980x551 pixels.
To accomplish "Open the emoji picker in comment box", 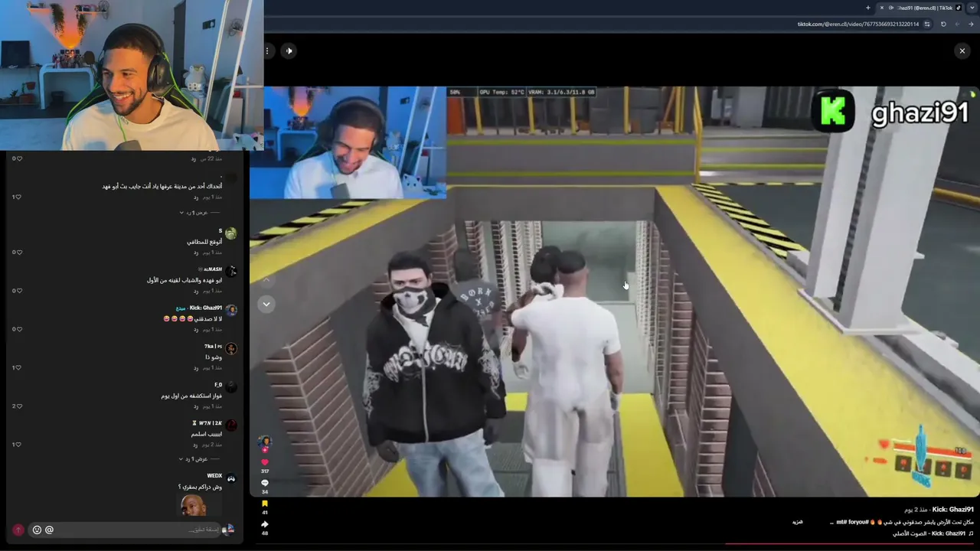I will pos(37,530).
